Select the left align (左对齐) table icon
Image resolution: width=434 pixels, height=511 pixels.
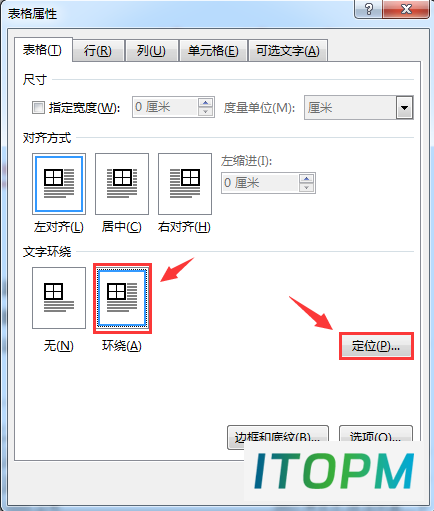59,184
